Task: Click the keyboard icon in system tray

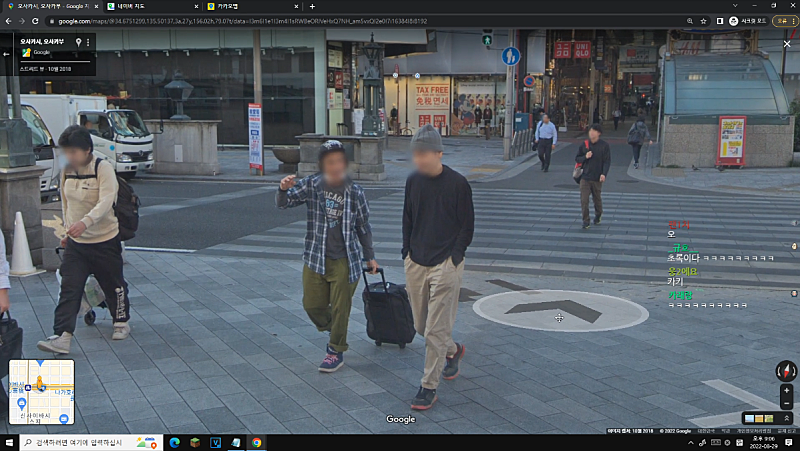Action: point(716,443)
